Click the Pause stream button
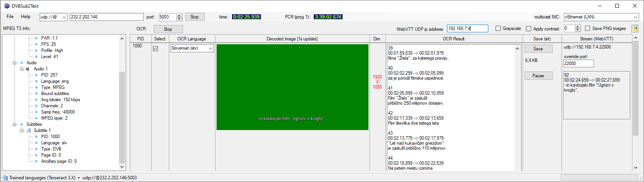The image size is (644, 182). pyautogui.click(x=538, y=76)
